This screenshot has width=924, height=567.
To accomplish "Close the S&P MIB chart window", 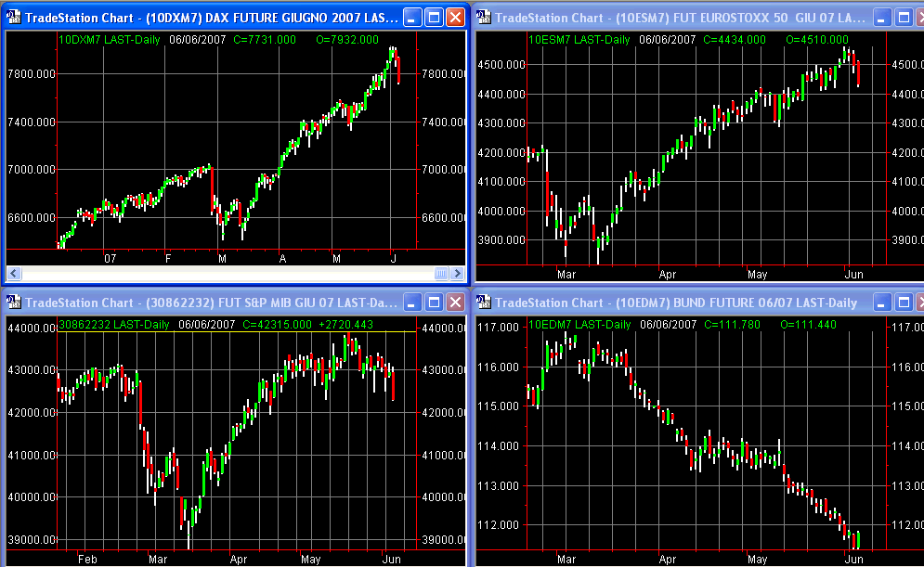I will (x=455, y=303).
